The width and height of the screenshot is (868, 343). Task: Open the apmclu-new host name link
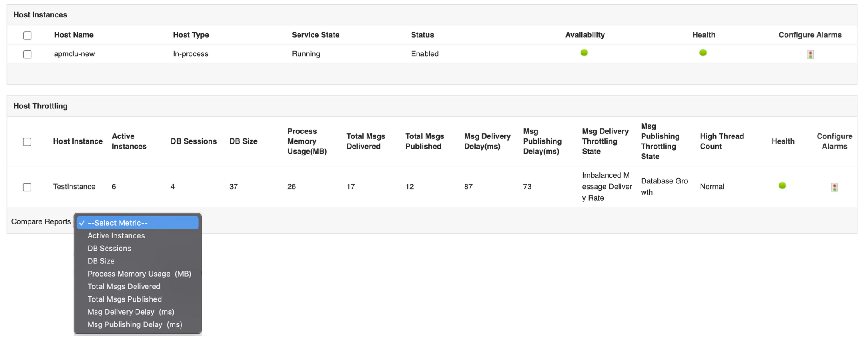74,54
